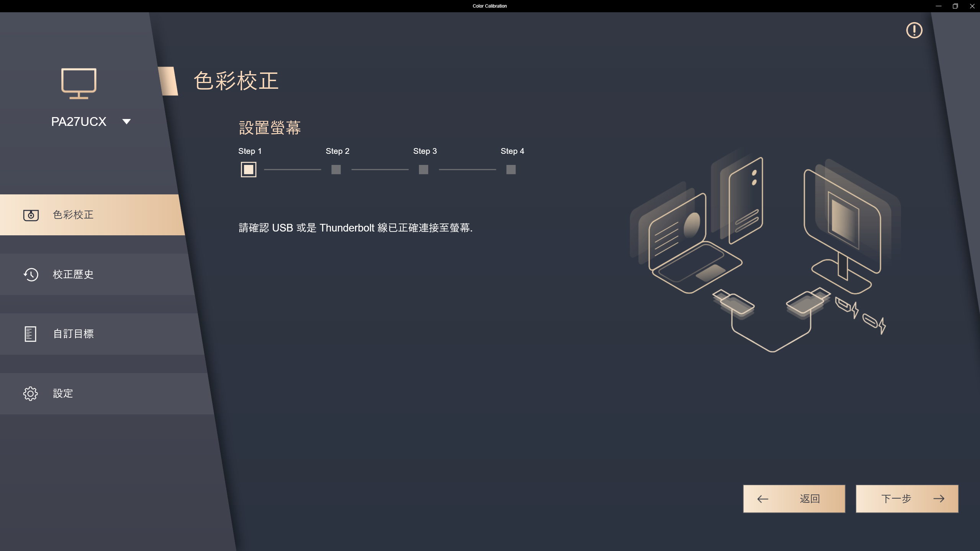Screen dimensions: 980x551
Task: Open the 色彩校正 sidebar menu
Action: (92, 215)
